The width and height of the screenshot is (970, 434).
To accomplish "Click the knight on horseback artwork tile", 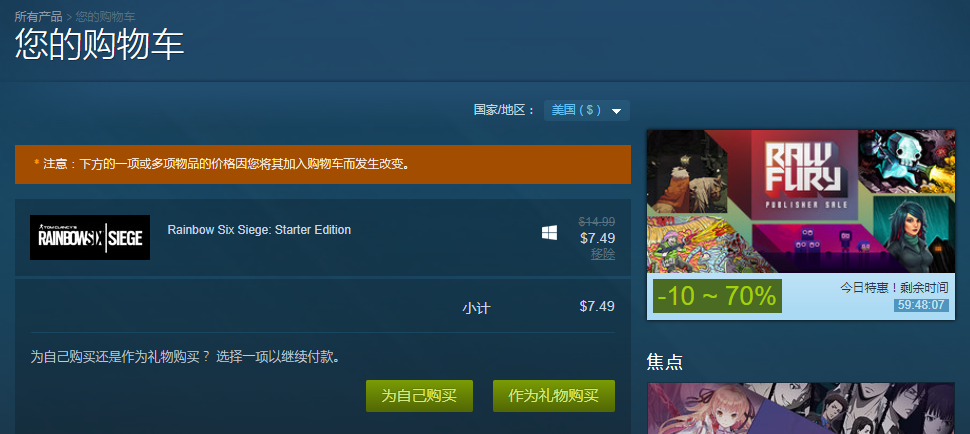I will point(688,176).
